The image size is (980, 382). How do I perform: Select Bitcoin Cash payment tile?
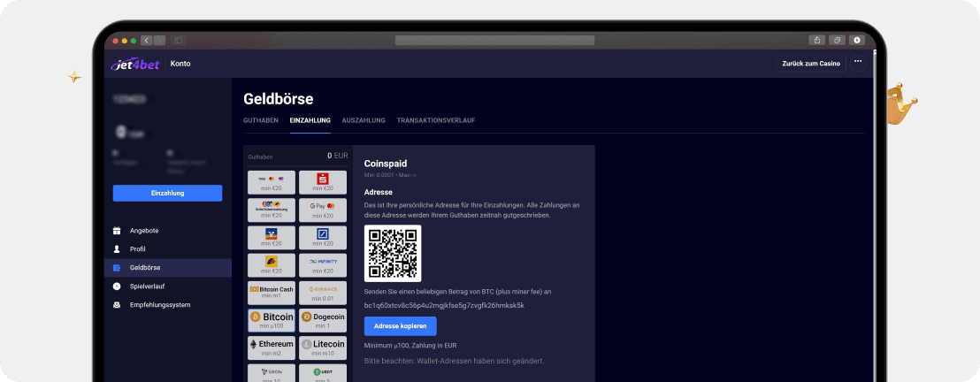point(272,293)
